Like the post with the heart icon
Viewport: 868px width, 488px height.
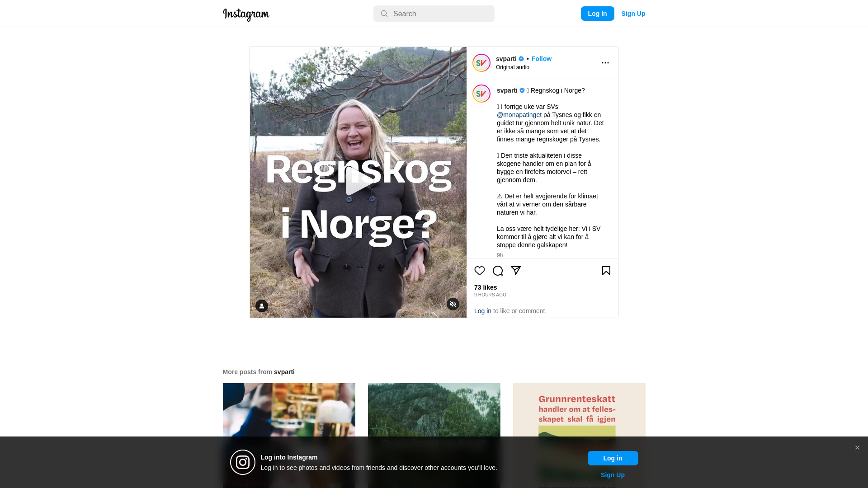(x=479, y=271)
